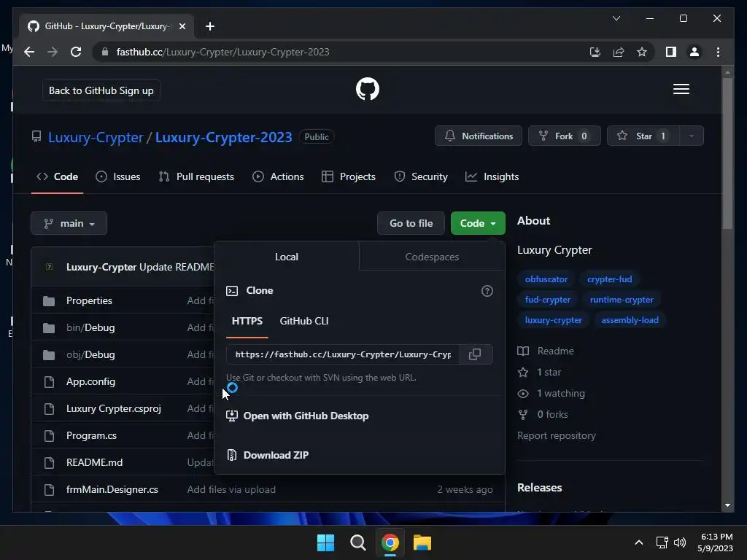Open volume control in system tray
Viewport: 747px width, 560px height.
pyautogui.click(x=680, y=542)
